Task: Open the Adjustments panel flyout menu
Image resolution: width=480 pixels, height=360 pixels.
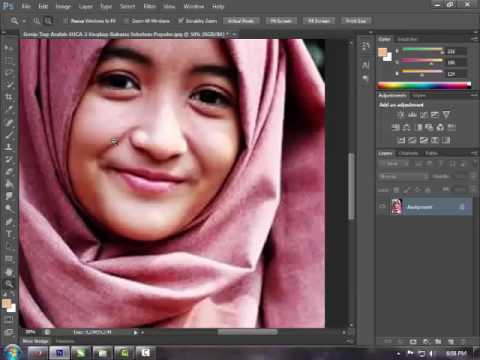Action: (x=474, y=96)
